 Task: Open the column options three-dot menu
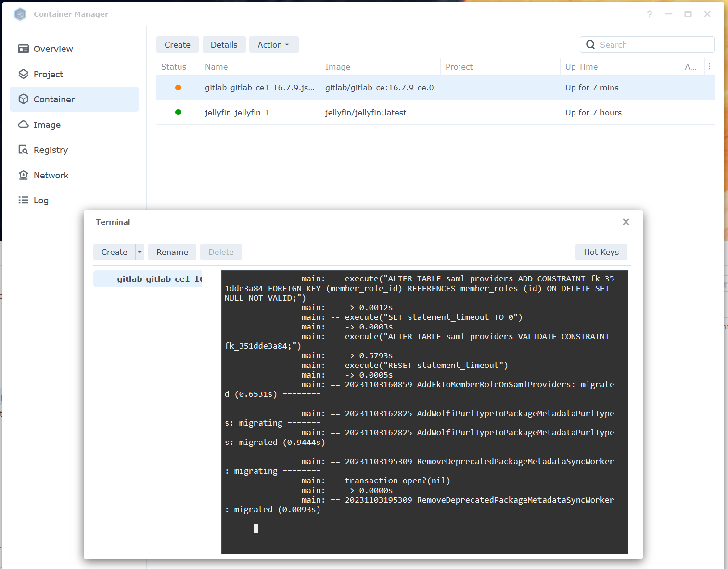[x=710, y=66]
